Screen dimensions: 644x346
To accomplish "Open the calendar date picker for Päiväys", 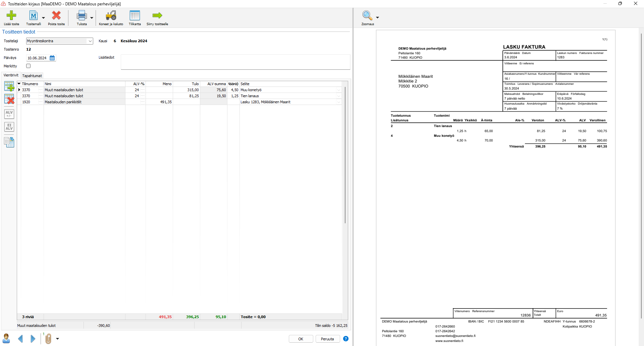I will [52, 58].
